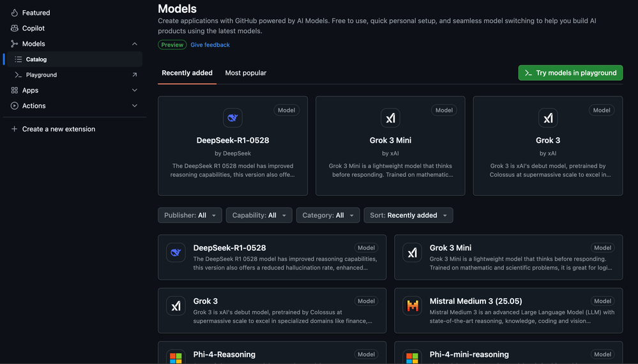Viewport: 638px width, 364px height.
Task: Select the Recently added tab
Action: click(187, 73)
